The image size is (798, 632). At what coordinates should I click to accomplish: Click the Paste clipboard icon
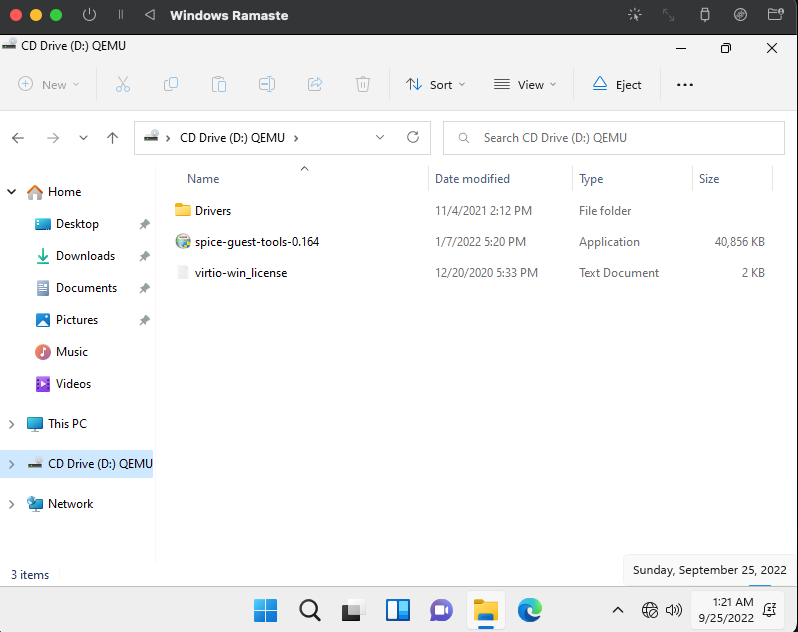(219, 84)
